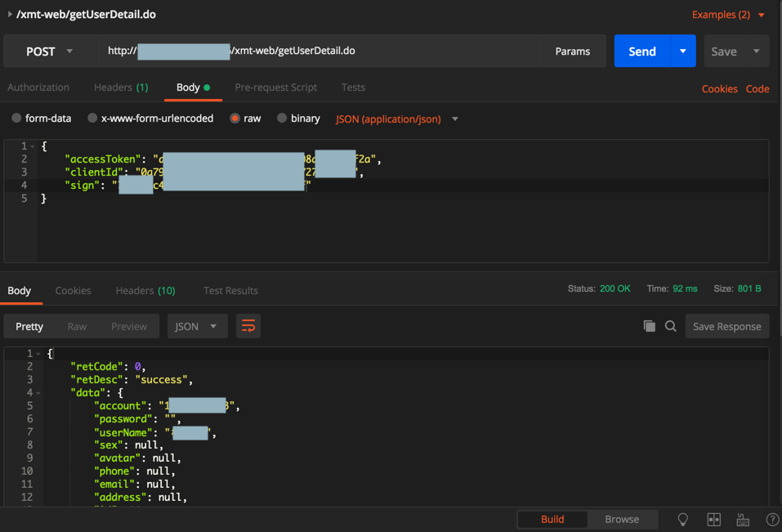The width and height of the screenshot is (782, 532).
Task: Switch to Browse mode
Action: [x=622, y=519]
